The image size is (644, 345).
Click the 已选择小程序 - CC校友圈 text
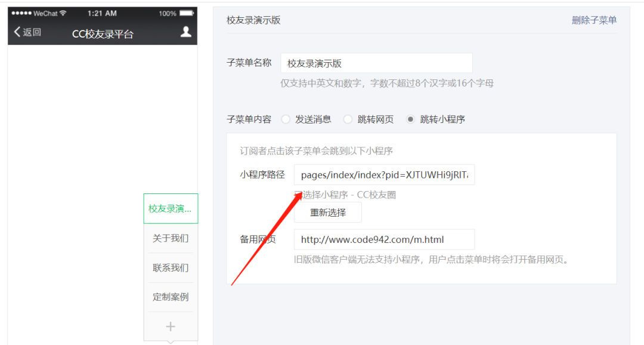(x=345, y=195)
